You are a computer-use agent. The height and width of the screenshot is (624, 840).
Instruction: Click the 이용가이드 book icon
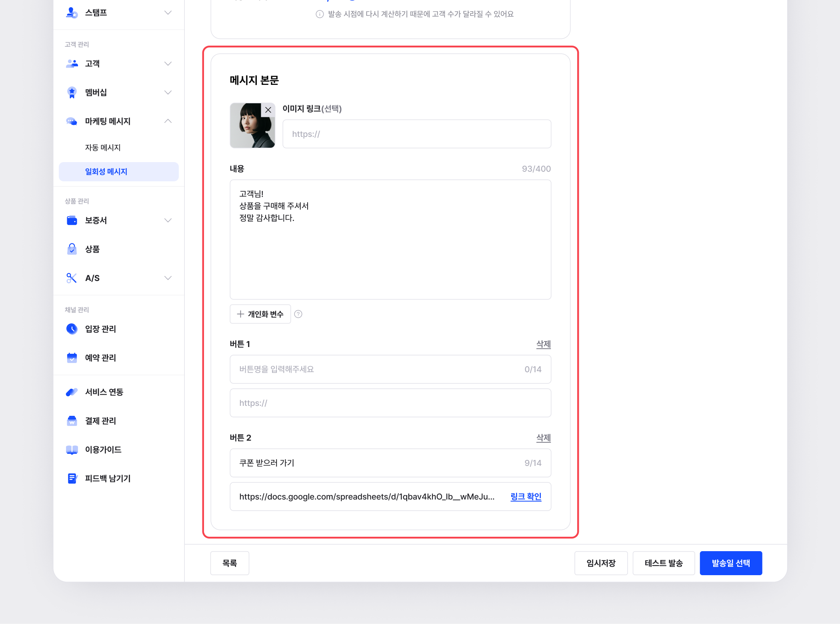(x=72, y=450)
